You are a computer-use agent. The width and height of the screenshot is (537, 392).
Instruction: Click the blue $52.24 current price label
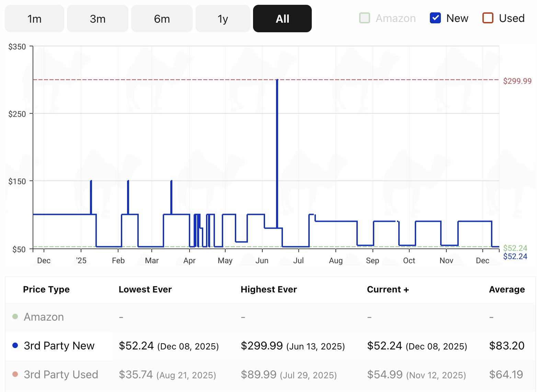pyautogui.click(x=515, y=256)
